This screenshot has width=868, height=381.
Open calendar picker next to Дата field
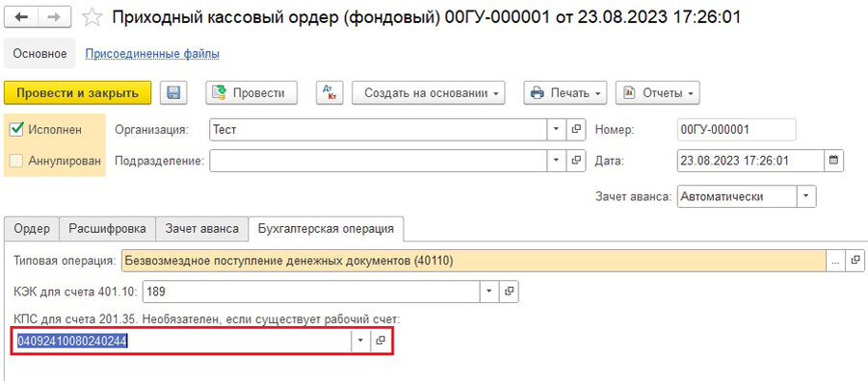[x=833, y=161]
